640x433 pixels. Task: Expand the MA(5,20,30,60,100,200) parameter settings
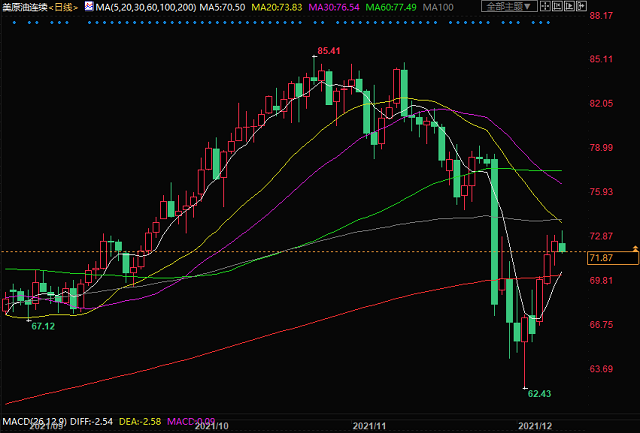[x=139, y=7]
